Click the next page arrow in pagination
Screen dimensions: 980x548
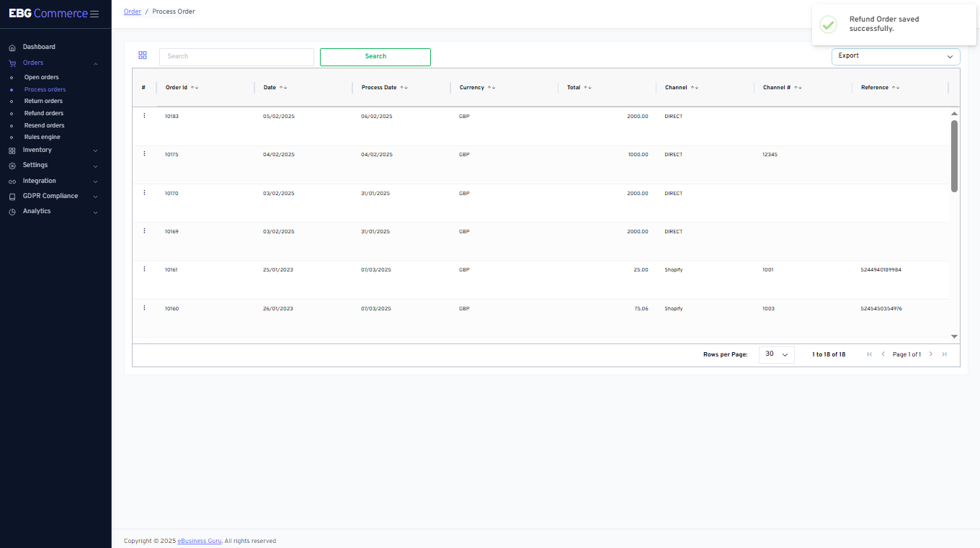click(x=931, y=354)
